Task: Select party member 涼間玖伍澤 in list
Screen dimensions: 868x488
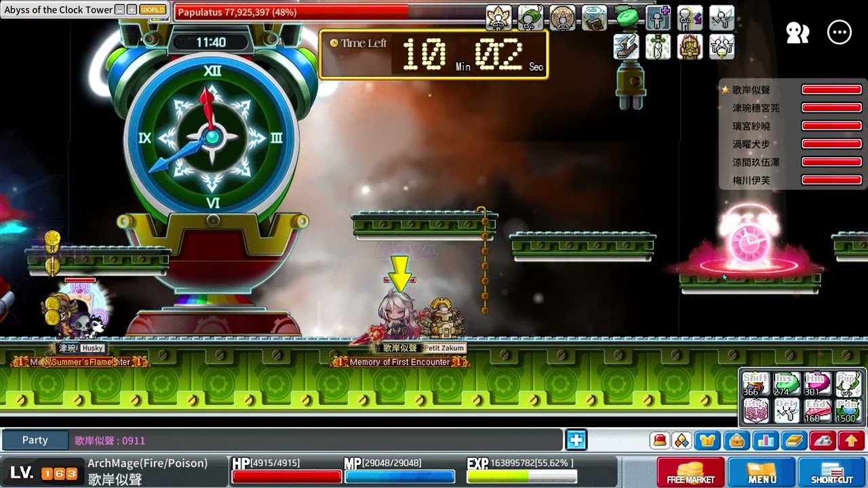Action: [x=792, y=163]
